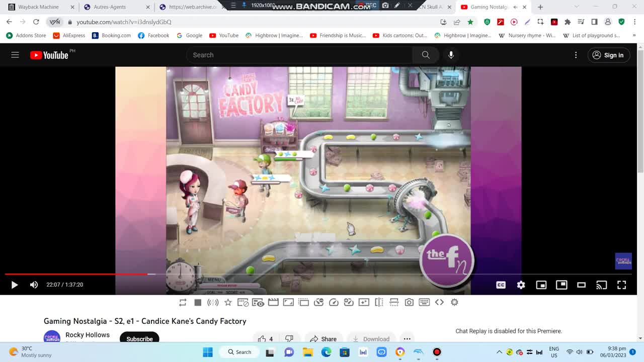Image resolution: width=644 pixels, height=362 pixels.
Task: Open File Explorer from taskbar
Action: pyautogui.click(x=307, y=352)
